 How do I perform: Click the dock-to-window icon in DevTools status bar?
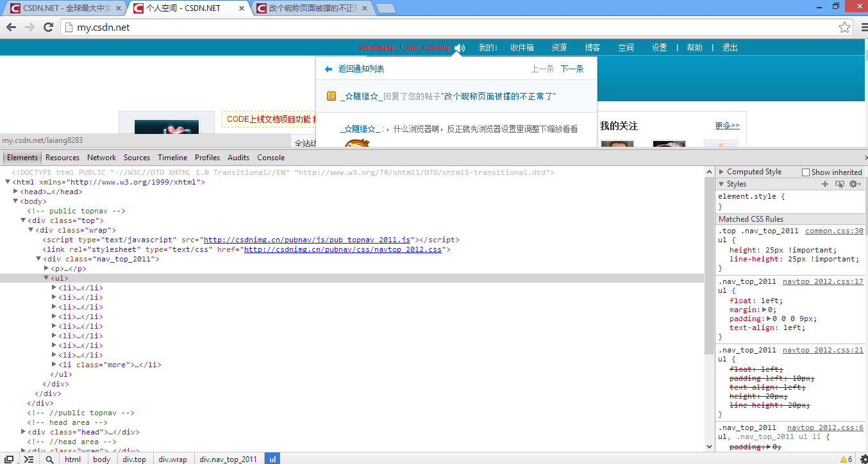(x=10, y=459)
